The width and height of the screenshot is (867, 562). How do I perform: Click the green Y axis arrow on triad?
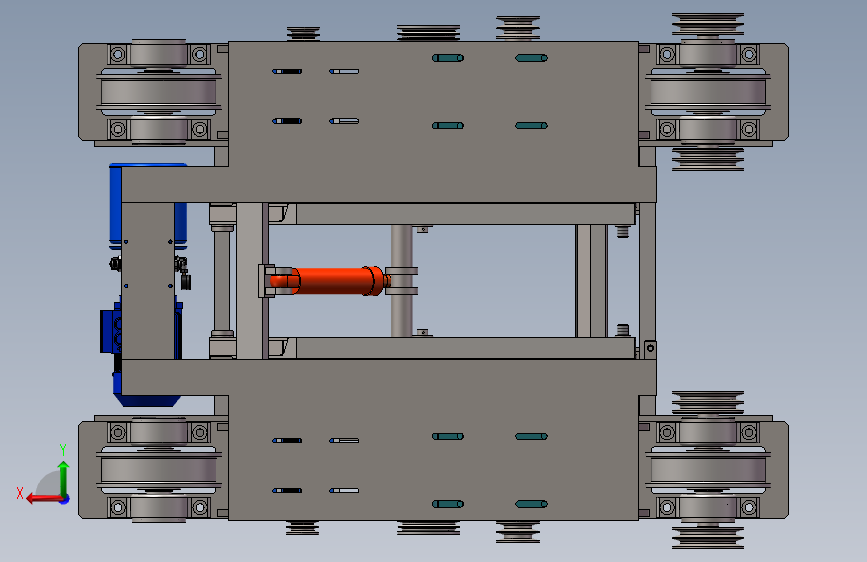[64, 480]
